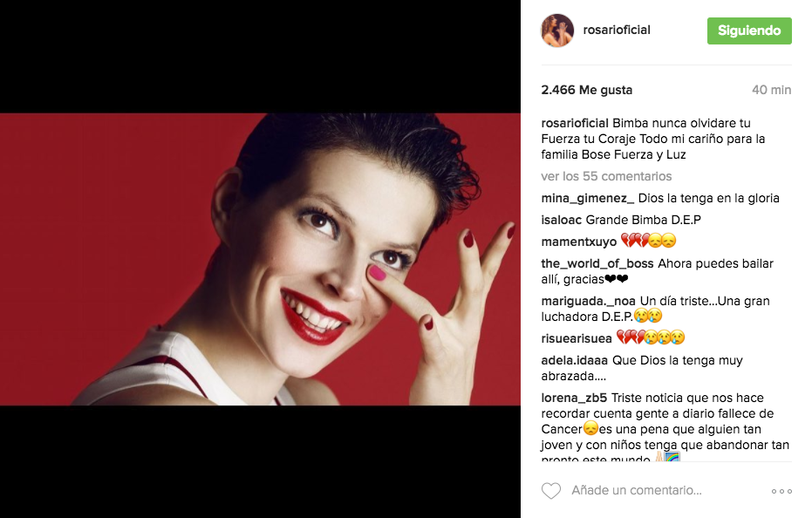This screenshot has height=518, width=812.
Task: Open mamentxuyo commenter profile
Action: point(579,242)
